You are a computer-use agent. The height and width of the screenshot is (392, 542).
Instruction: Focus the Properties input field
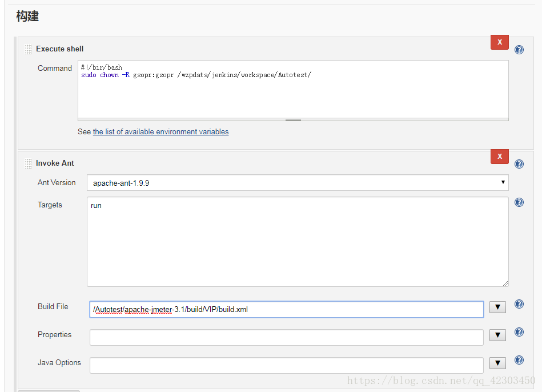coord(287,337)
